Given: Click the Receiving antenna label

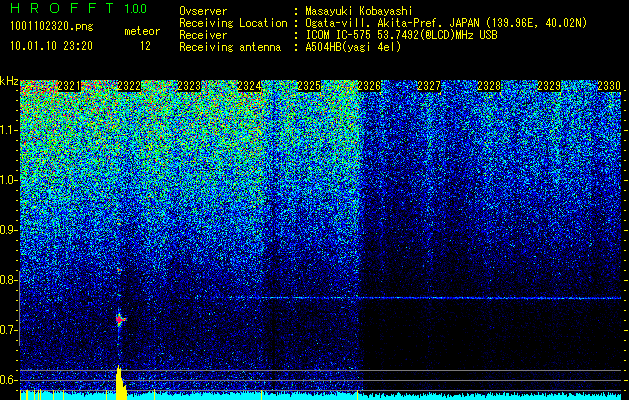Looking at the screenshot, I should point(230,47).
